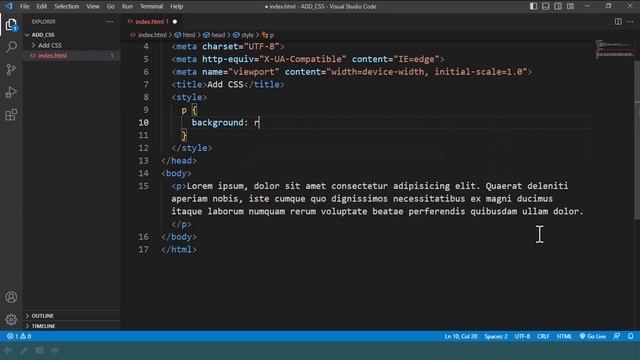Click the closing </html> tag

tap(179, 249)
